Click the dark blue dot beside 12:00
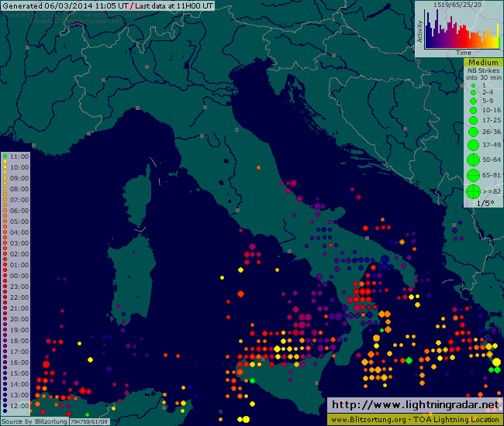 click(5, 405)
